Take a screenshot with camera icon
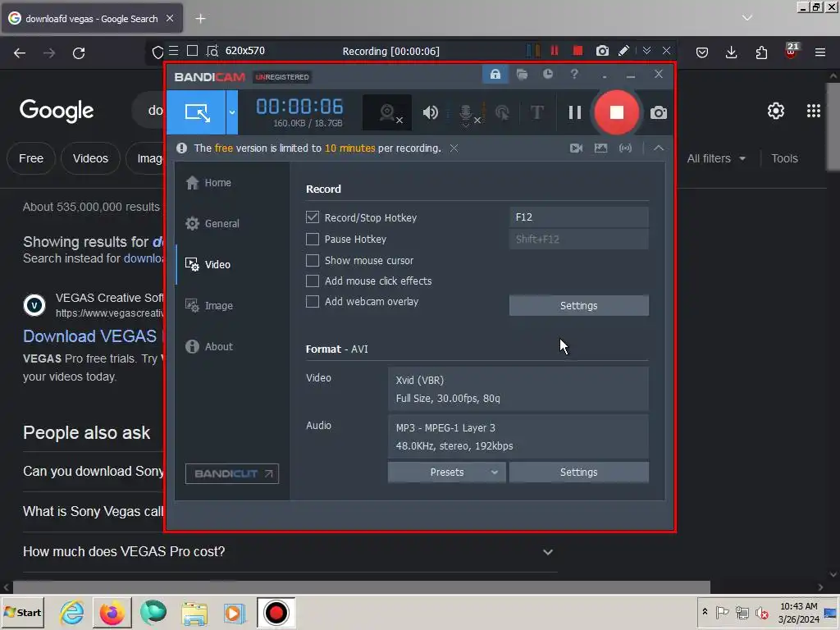The width and height of the screenshot is (840, 630). coord(659,113)
